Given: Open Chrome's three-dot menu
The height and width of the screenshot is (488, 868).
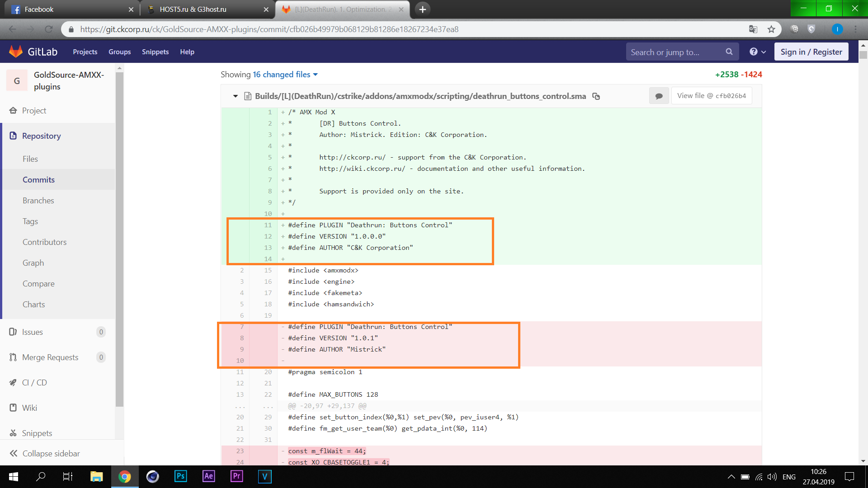Looking at the screenshot, I should [855, 29].
